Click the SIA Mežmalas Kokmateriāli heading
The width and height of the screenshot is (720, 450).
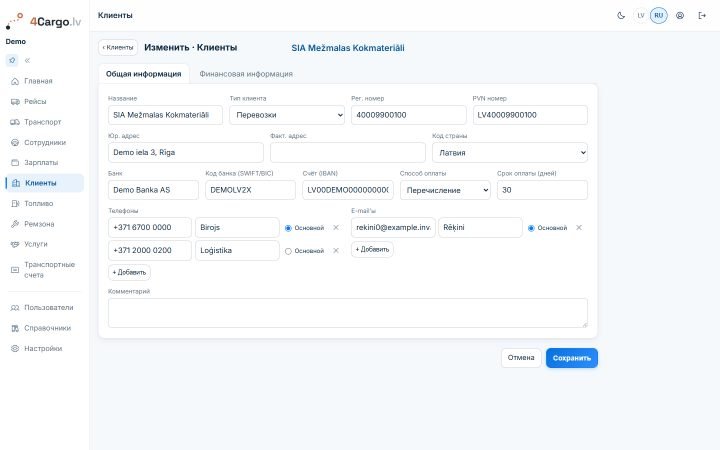click(348, 48)
